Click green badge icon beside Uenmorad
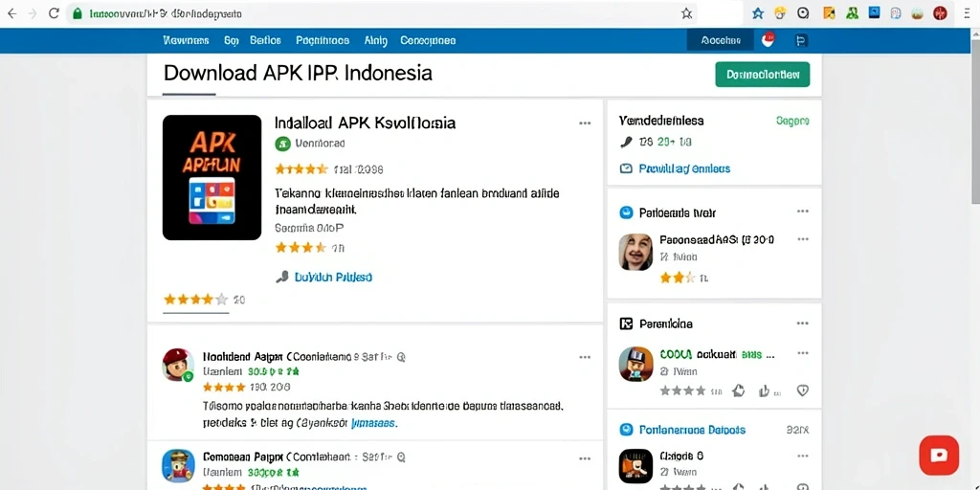Screen dimensions: 980x490 click(x=283, y=144)
